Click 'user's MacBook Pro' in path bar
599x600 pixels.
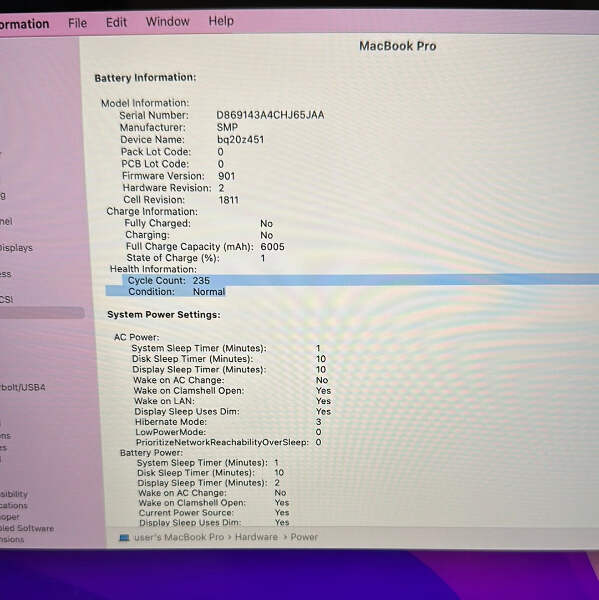179,537
